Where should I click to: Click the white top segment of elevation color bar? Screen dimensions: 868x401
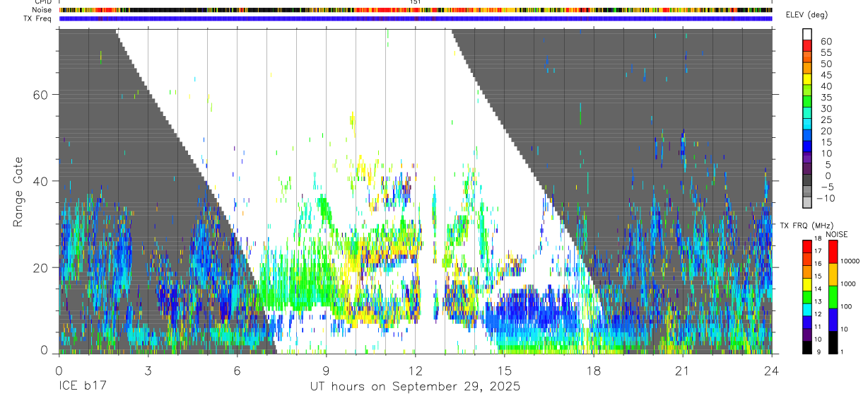808,34
